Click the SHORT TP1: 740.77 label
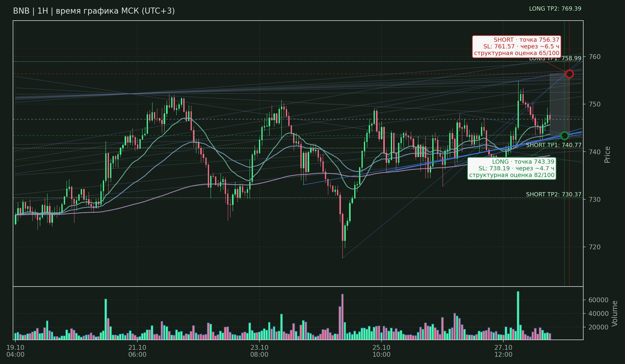 (x=554, y=145)
